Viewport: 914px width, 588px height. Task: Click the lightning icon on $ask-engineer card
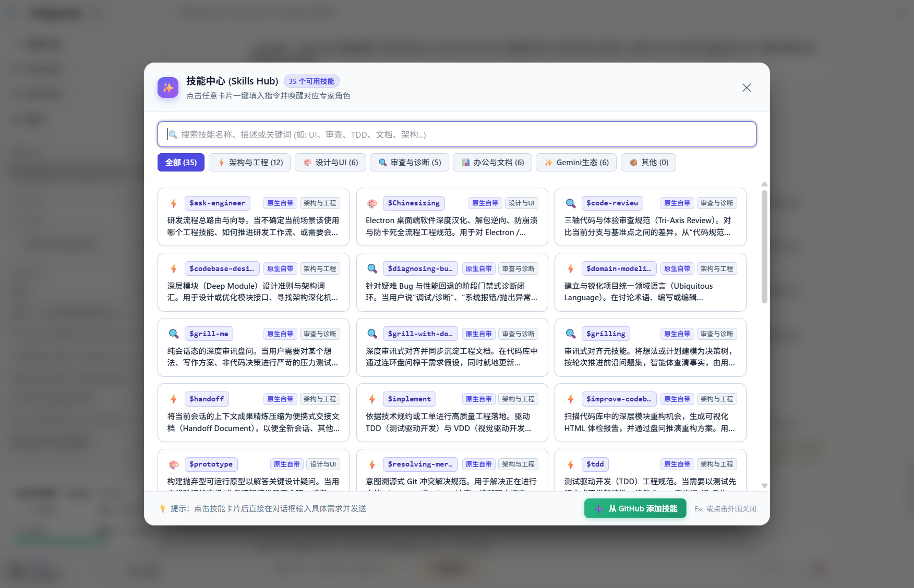pos(174,203)
